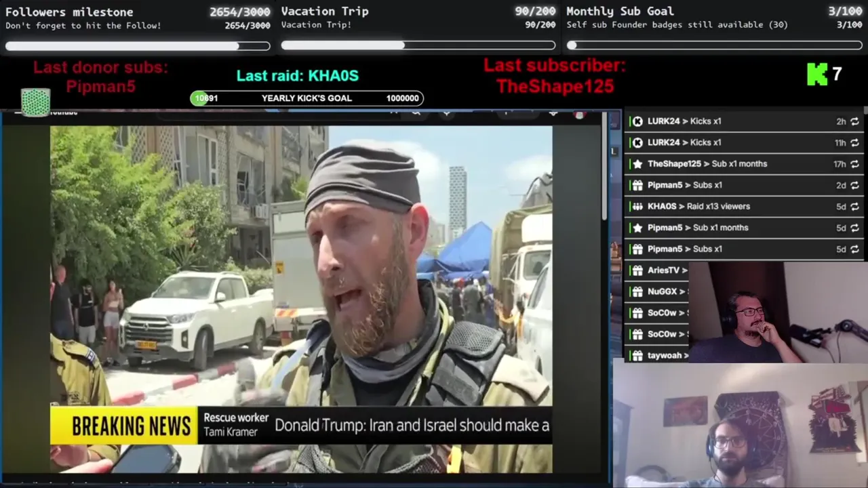Click 'Self sub Founder badges still available (30)'
This screenshot has height=488, width=868.
click(677, 24)
